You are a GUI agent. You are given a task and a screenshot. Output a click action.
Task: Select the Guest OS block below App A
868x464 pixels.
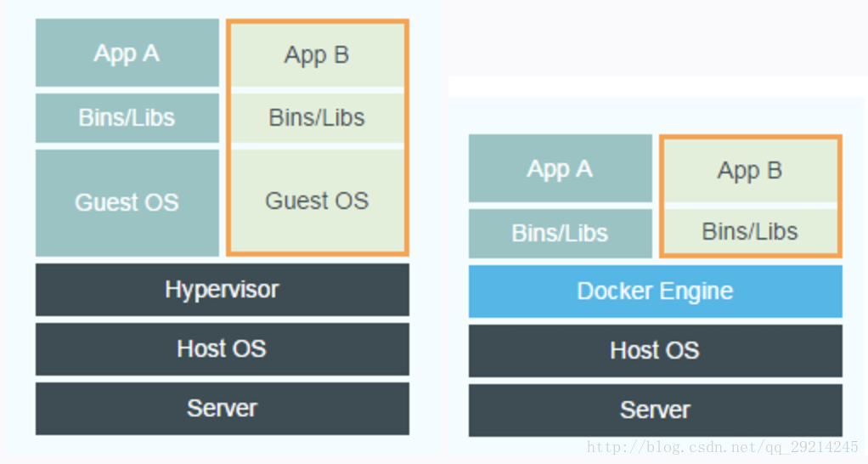(x=127, y=202)
